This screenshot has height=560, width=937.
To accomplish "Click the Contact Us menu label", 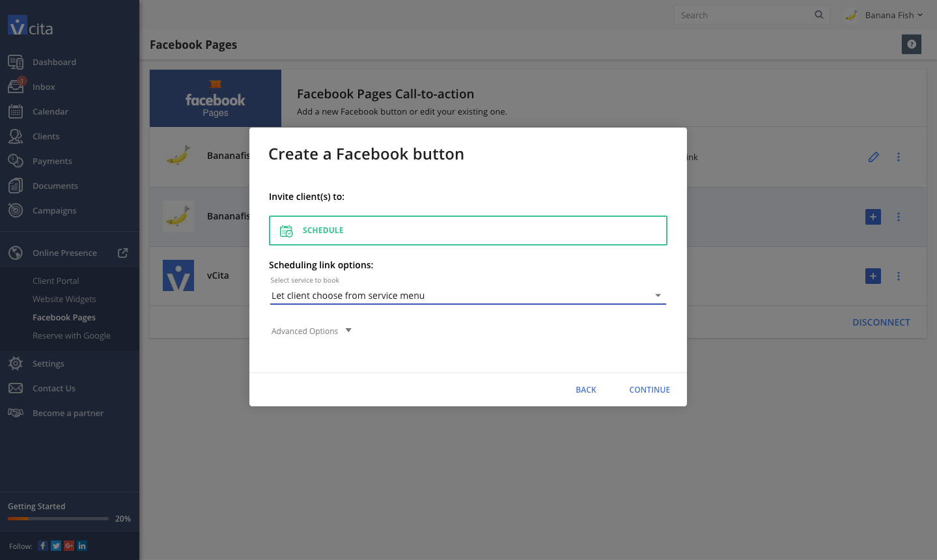I will click(x=54, y=388).
